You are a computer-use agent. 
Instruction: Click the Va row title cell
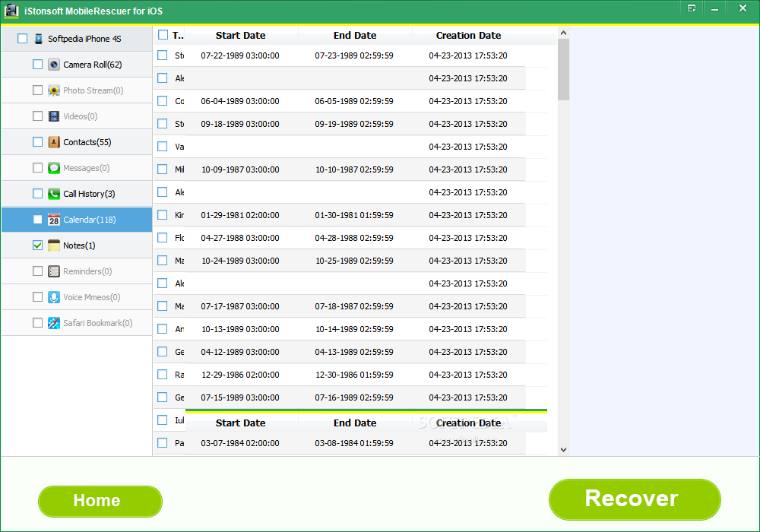pos(179,147)
